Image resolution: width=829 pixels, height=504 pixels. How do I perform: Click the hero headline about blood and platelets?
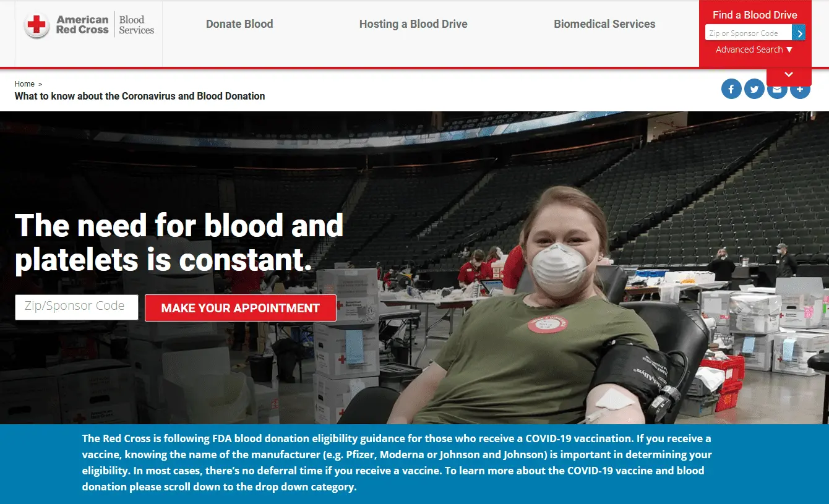tap(179, 242)
